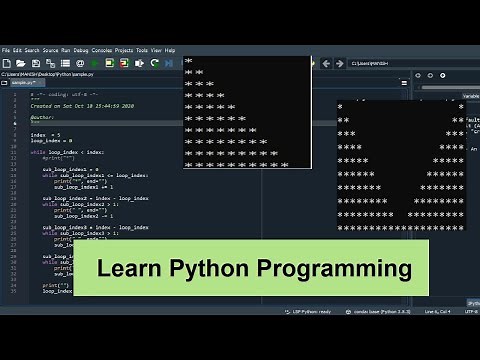Viewport: 480px width, 360px height.
Task: Open the View menu
Action: [x=156, y=50]
